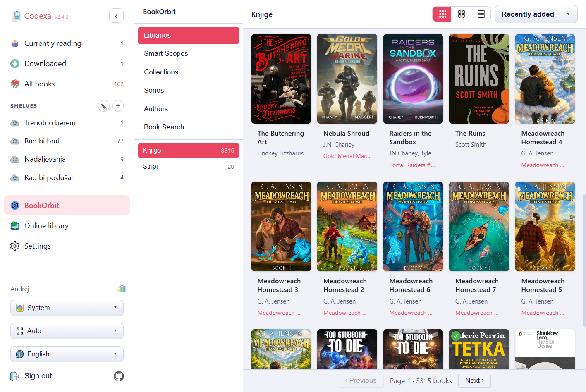Click the Nadaljevanja shelf cloud icon
The height and width of the screenshot is (392, 586).
click(15, 159)
